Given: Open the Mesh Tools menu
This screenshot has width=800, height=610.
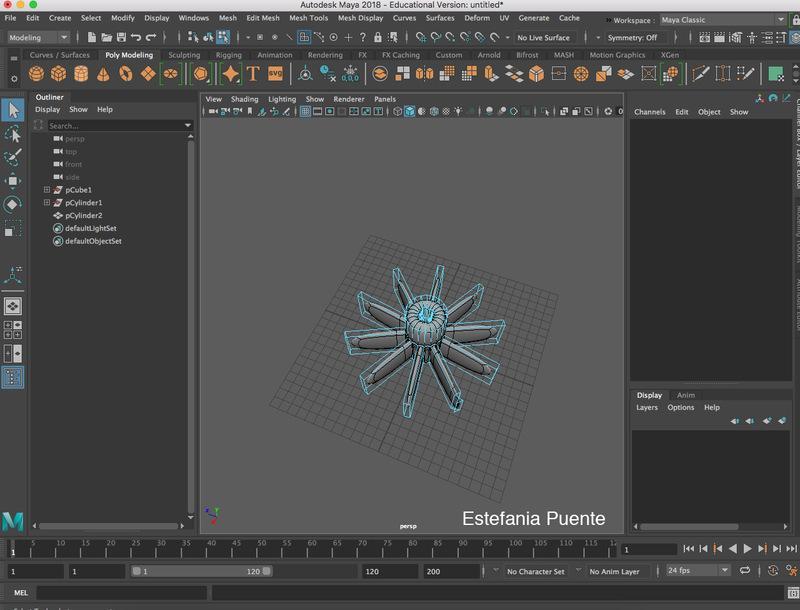Looking at the screenshot, I should [309, 18].
